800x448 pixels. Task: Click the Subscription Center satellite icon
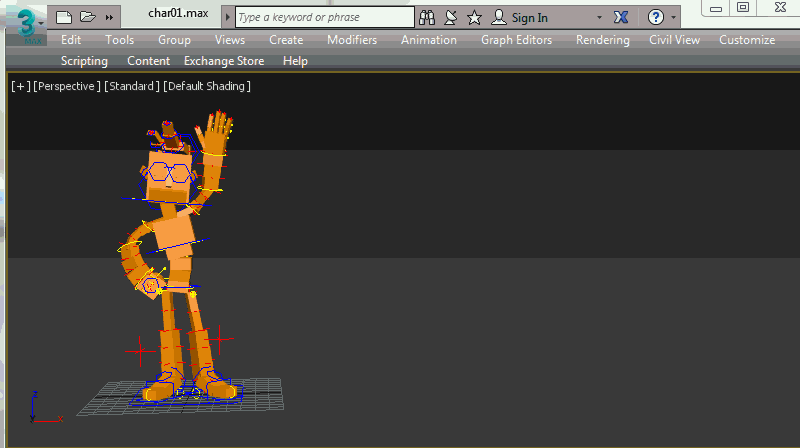450,17
